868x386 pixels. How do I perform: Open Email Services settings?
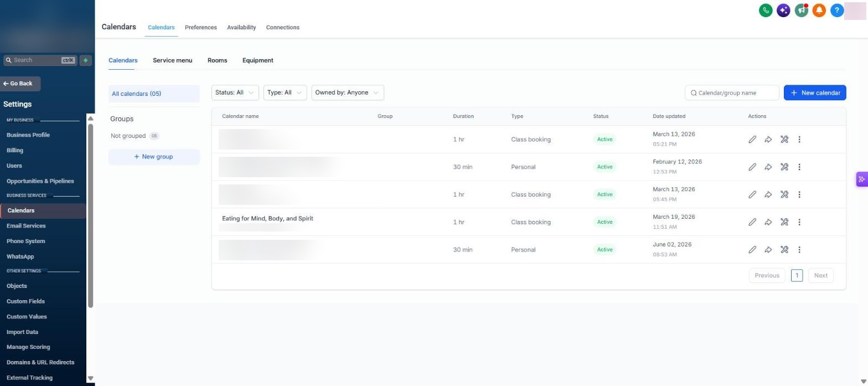(x=26, y=226)
